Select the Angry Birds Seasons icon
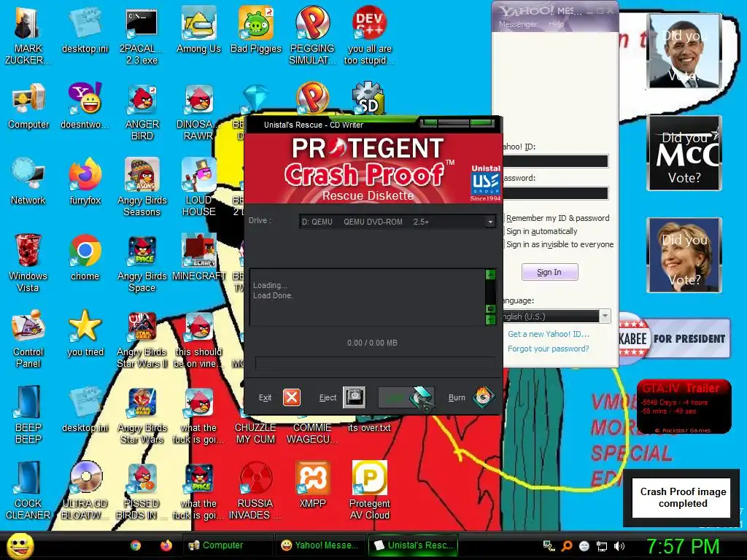Screen dimensions: 747x560 [142, 187]
